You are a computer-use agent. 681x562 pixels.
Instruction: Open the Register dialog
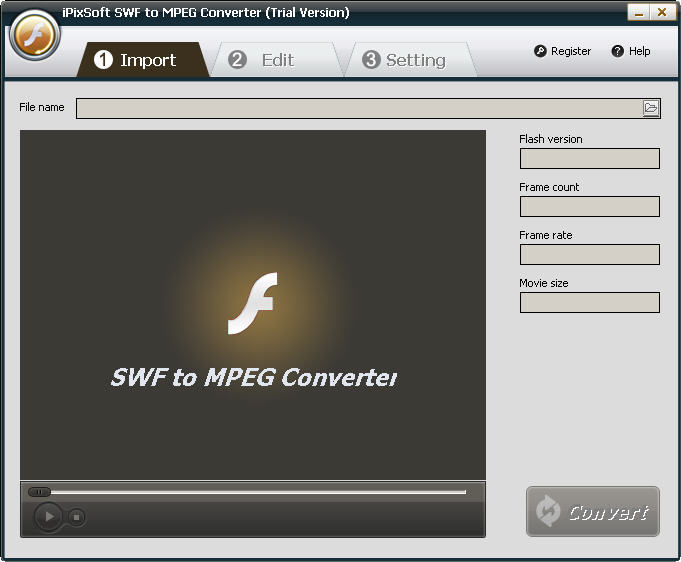point(562,51)
